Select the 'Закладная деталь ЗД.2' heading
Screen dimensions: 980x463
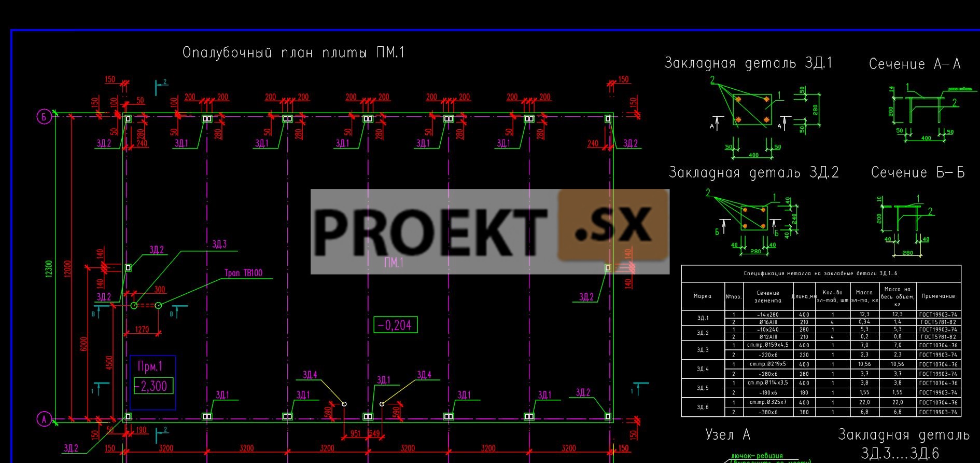753,172
